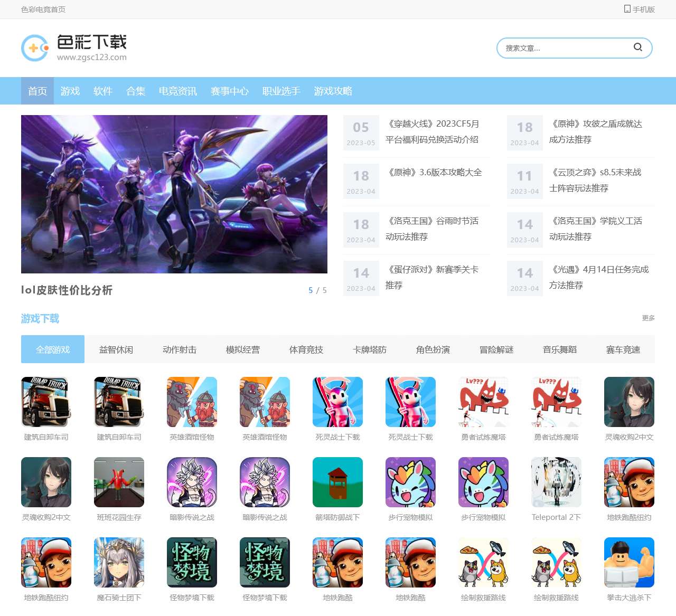The width and height of the screenshot is (676, 616).
Task: Switch to the 音乐舞蹈 tab
Action: [560, 349]
